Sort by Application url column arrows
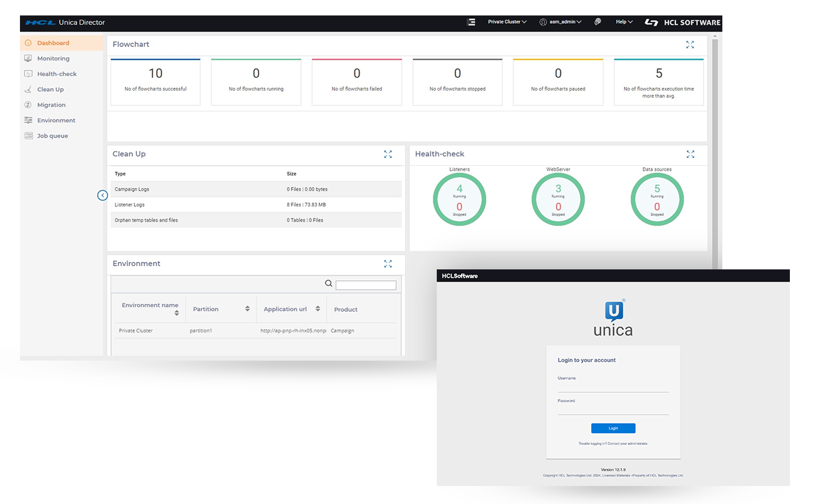The image size is (824, 504). point(318,309)
